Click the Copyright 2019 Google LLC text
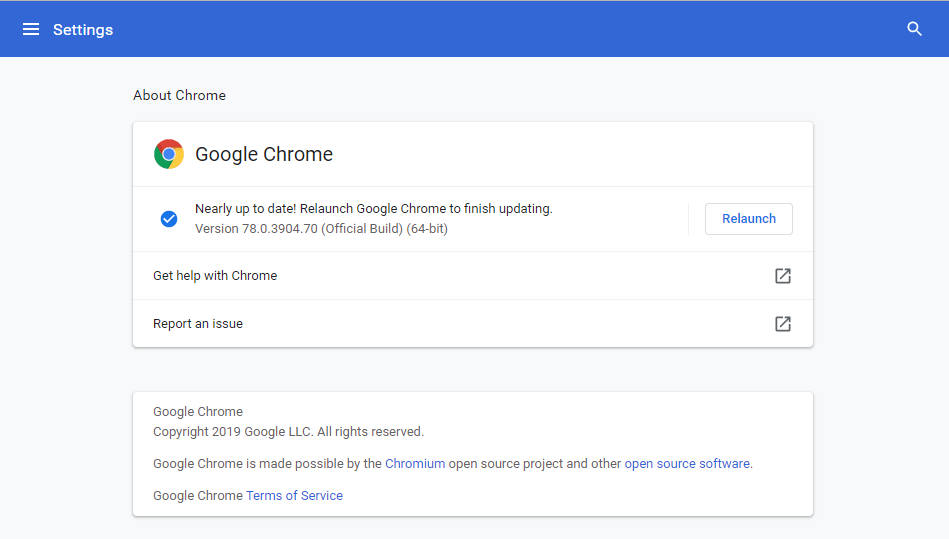This screenshot has height=539, width=949. pyautogui.click(x=288, y=431)
